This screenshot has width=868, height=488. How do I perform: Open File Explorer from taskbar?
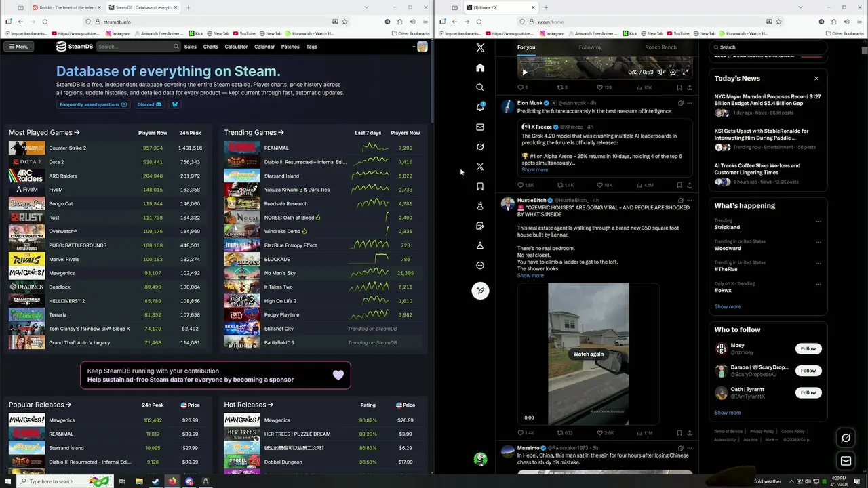[x=139, y=481]
